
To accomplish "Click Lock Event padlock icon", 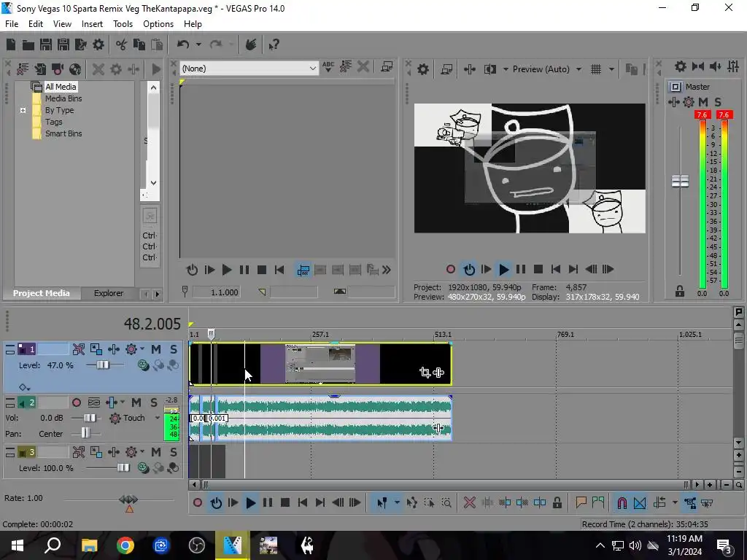I will click(557, 502).
